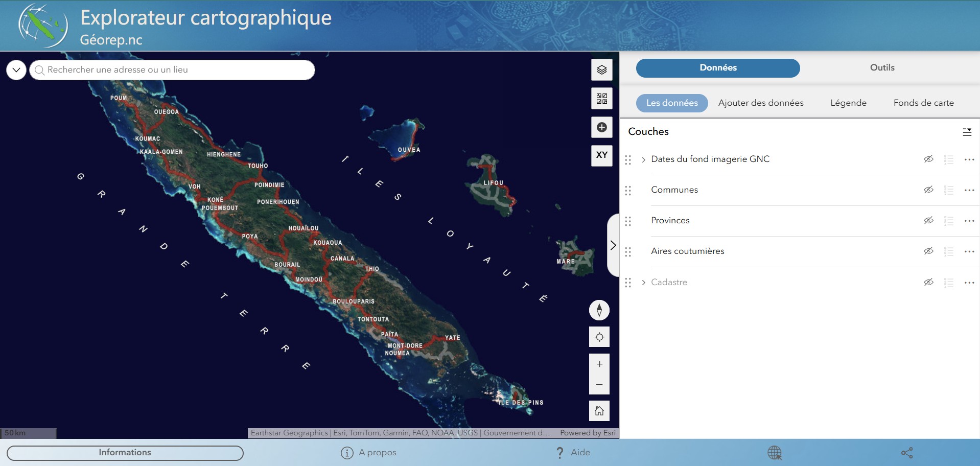The height and width of the screenshot is (466, 980).
Task: Open more options for Communes layer
Action: 969,190
